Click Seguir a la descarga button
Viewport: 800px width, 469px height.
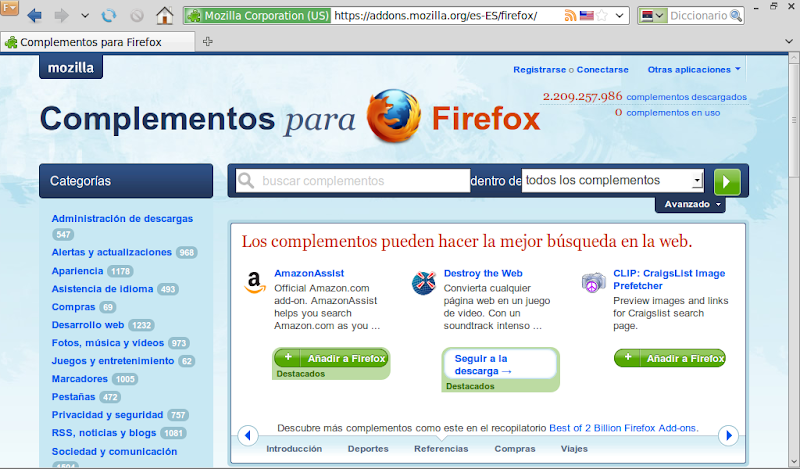pyautogui.click(x=500, y=364)
